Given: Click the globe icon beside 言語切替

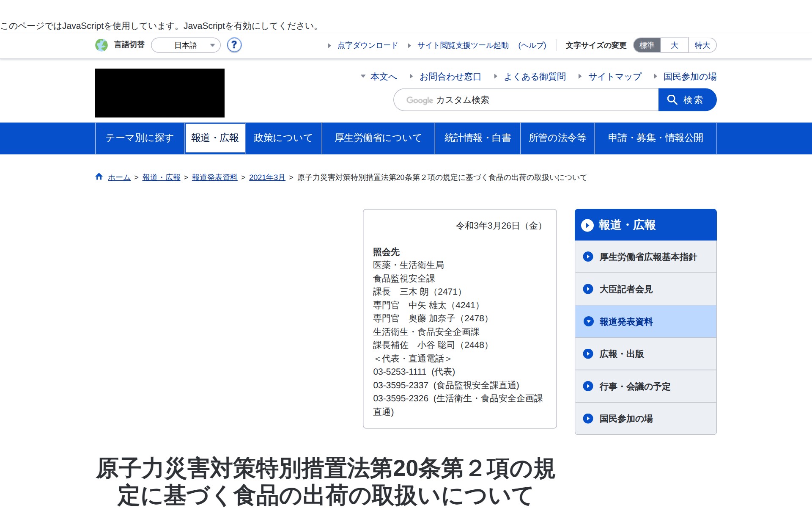Looking at the screenshot, I should pos(101,45).
